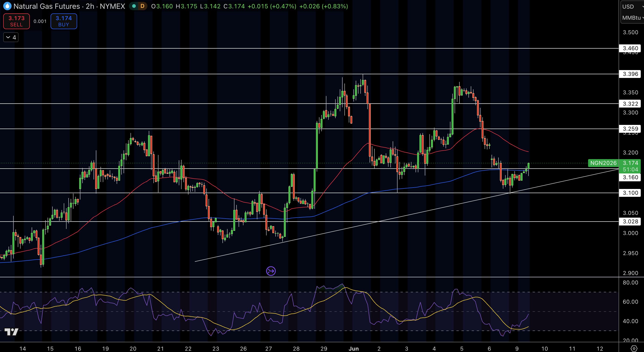This screenshot has height=352, width=644.
Task: Click the purple scroll-to-latest-bar arrow icon
Action: [271, 271]
